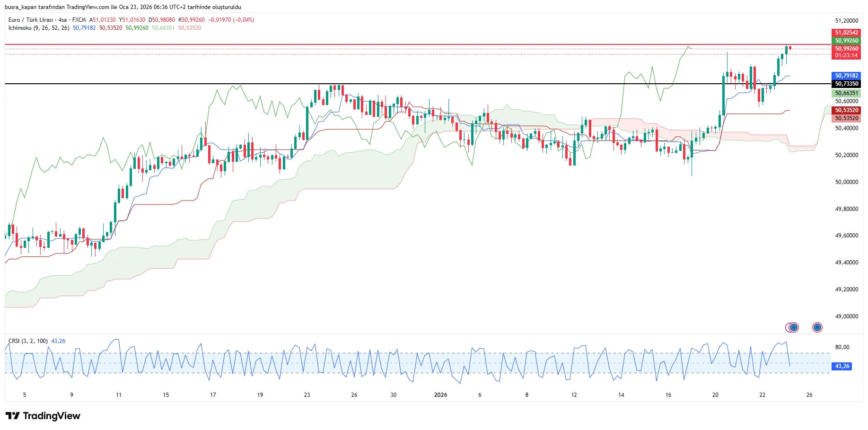This screenshot has height=430, width=868.
Task: Click the black 50,73350 price line label
Action: 846,84
